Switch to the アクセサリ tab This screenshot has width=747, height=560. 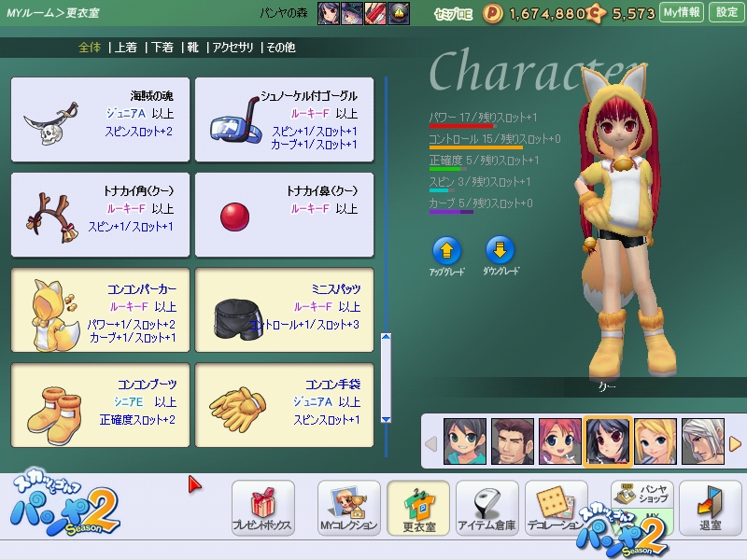(x=233, y=47)
